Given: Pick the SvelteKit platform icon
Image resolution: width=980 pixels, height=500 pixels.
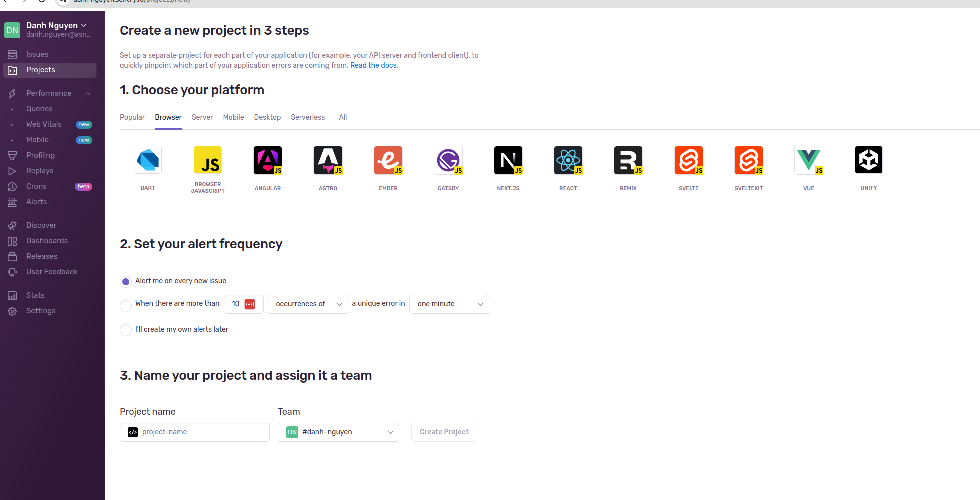Looking at the screenshot, I should tap(749, 160).
